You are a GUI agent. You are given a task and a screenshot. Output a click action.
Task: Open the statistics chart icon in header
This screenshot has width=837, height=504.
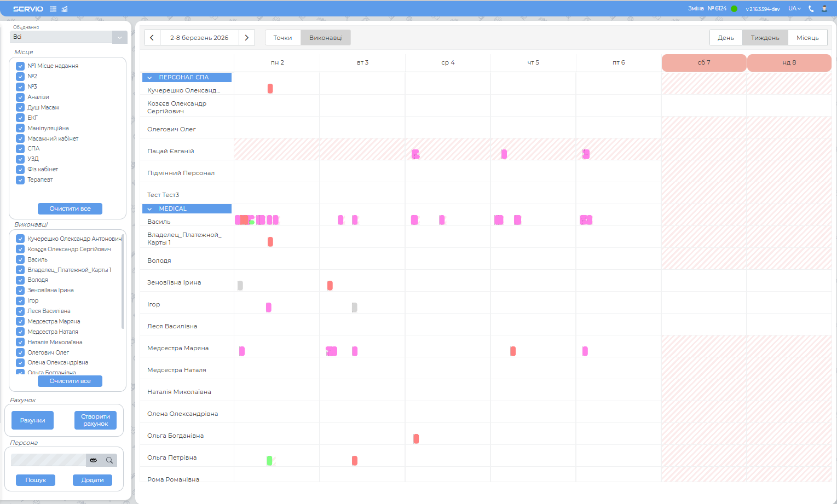65,9
